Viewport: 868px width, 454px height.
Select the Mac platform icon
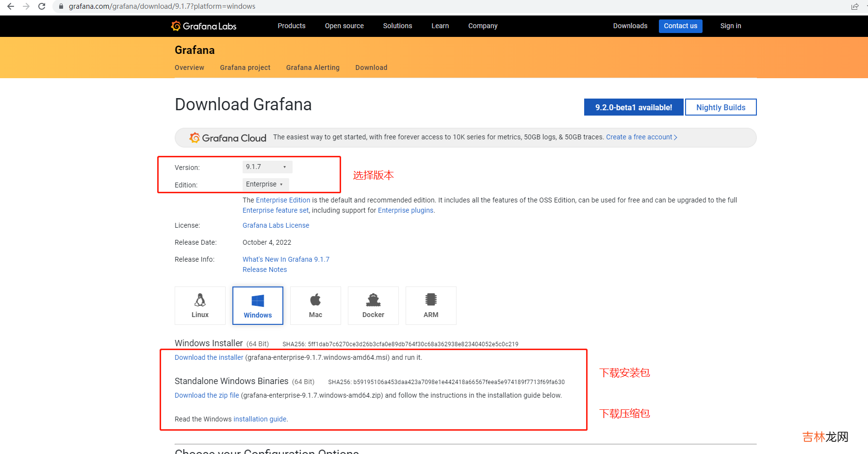(x=315, y=305)
